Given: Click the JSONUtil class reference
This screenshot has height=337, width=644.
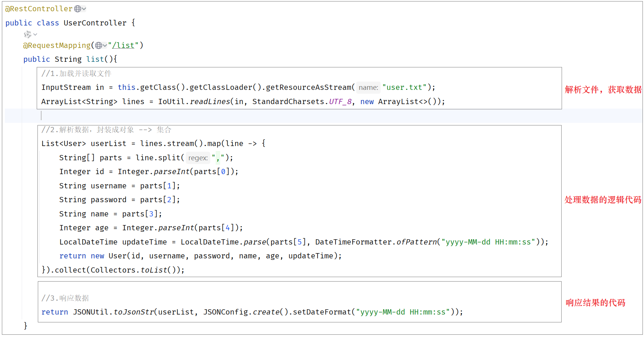Looking at the screenshot, I should point(91,312).
